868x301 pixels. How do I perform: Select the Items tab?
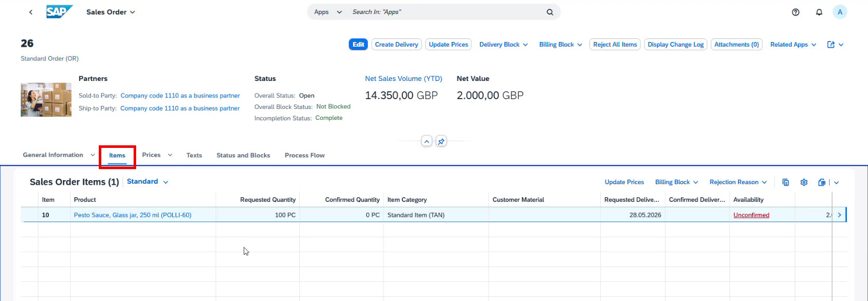(117, 156)
